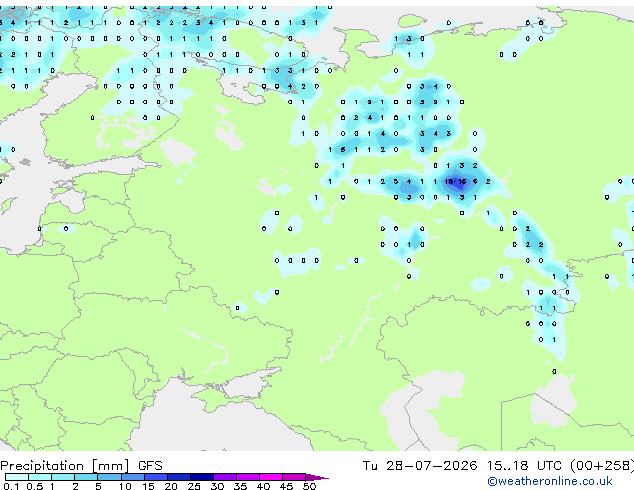Click the 'Precipitation [mm] GFS' title text
Viewport: 634px width, 490px height.
pos(81,466)
